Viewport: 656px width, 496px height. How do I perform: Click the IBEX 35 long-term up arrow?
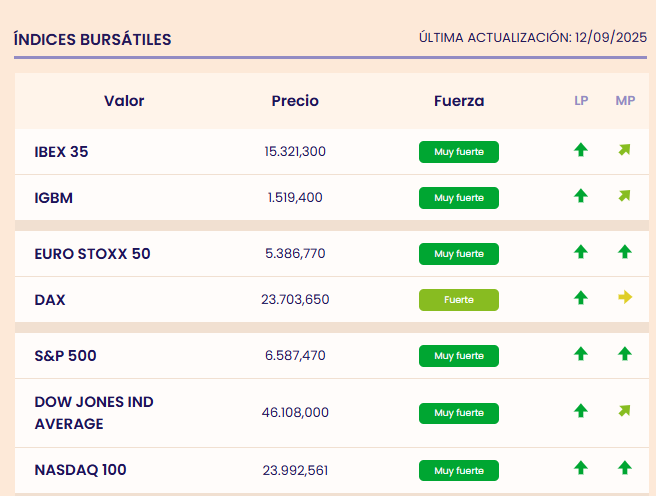tap(581, 151)
